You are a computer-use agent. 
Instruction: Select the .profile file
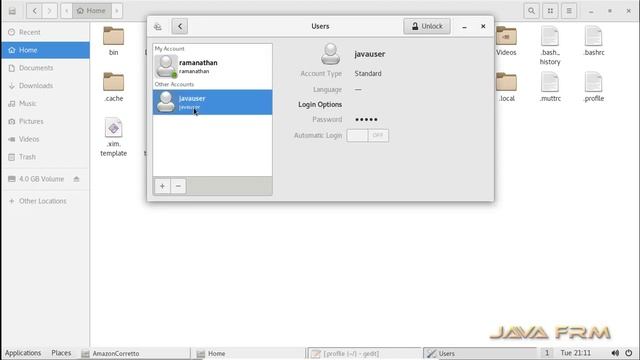[593, 87]
